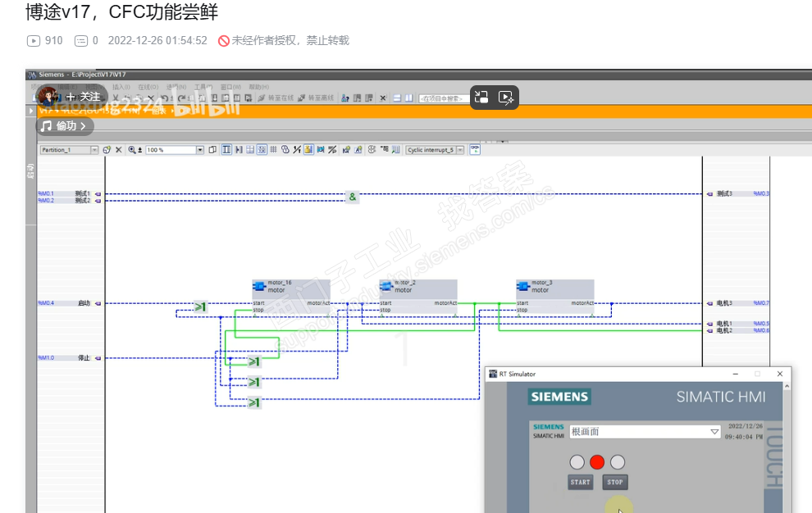Screen dimensions: 812x513
Task: Click the 启动 input tag
Action: click(x=84, y=303)
